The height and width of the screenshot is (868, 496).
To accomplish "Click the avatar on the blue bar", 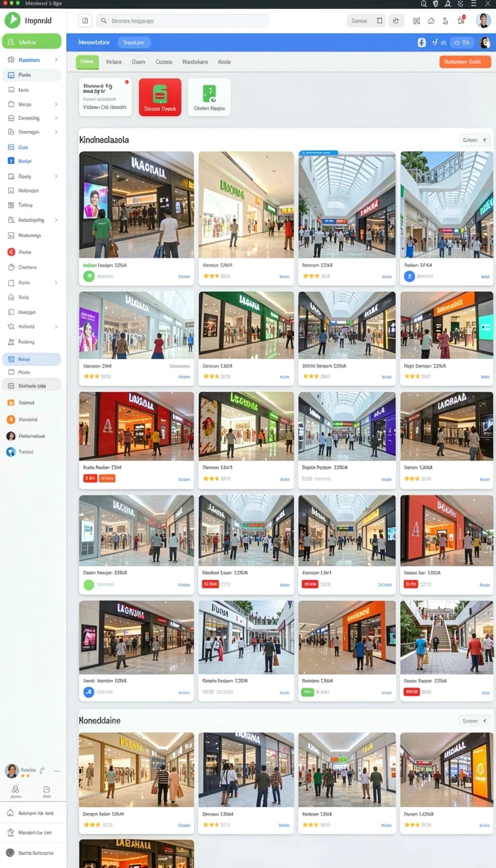I will [x=484, y=43].
